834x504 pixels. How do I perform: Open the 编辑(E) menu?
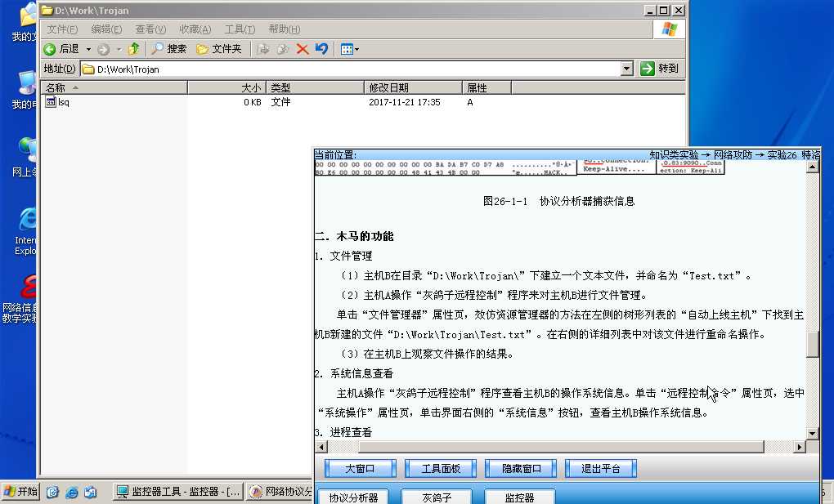point(106,29)
